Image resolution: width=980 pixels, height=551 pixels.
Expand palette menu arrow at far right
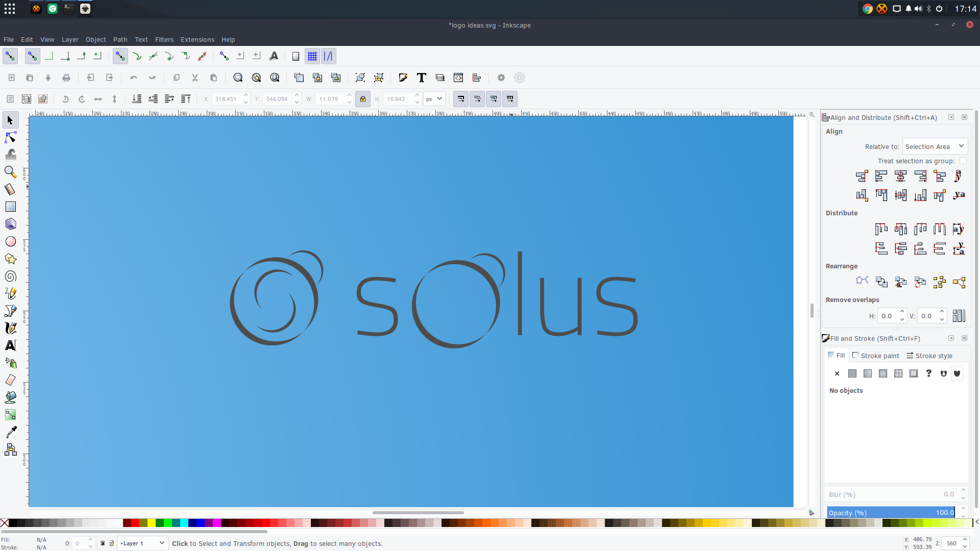(976, 522)
